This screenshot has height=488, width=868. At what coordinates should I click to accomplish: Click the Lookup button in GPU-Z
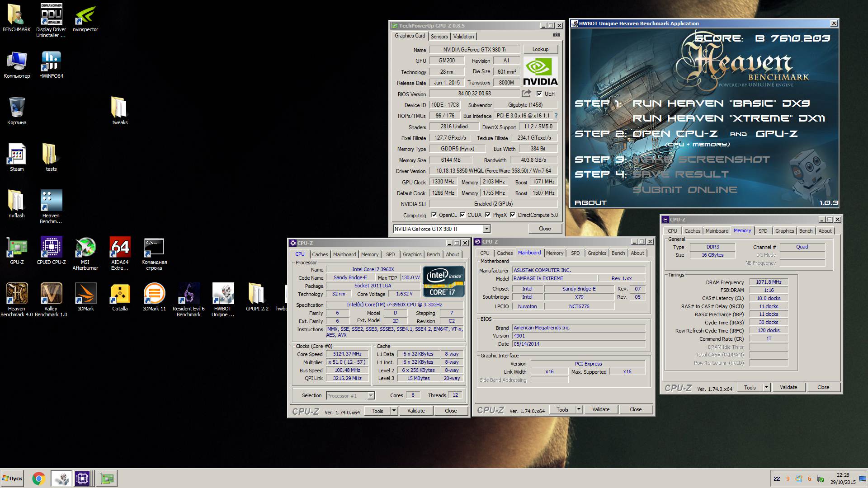(540, 49)
